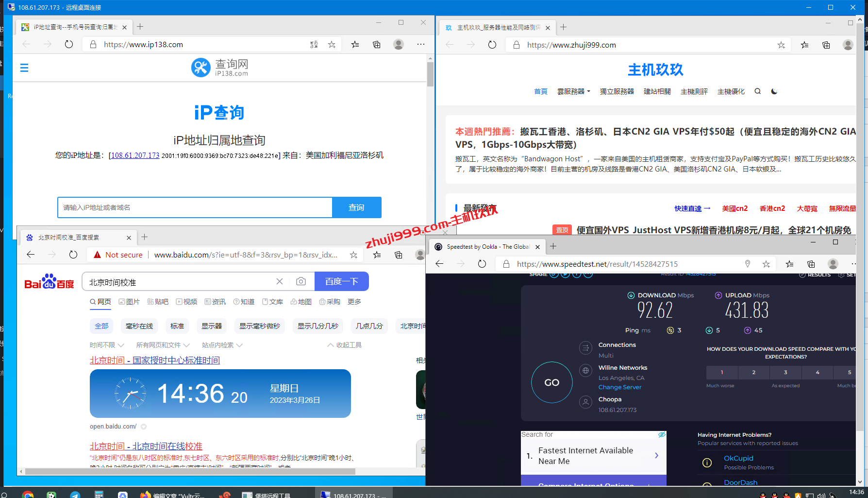
Task: Bookmark zhuji999.com with star icon
Action: (781, 45)
